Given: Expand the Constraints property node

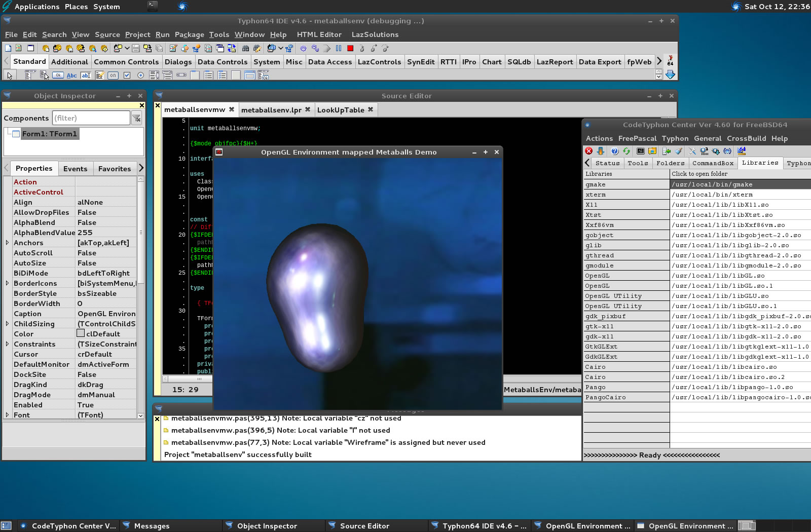Looking at the screenshot, I should click(x=7, y=344).
